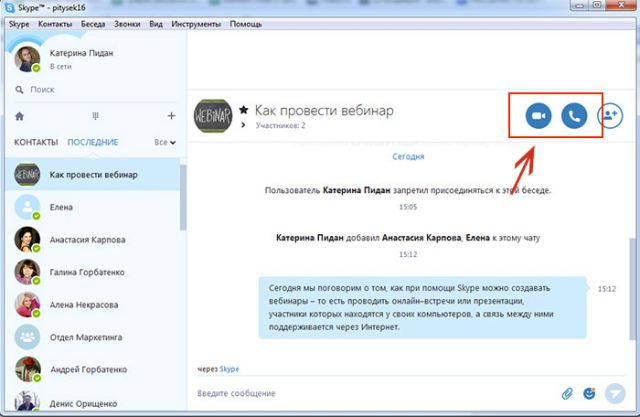Click the Skype link next to через
The width and height of the screenshot is (640, 417).
tap(229, 369)
